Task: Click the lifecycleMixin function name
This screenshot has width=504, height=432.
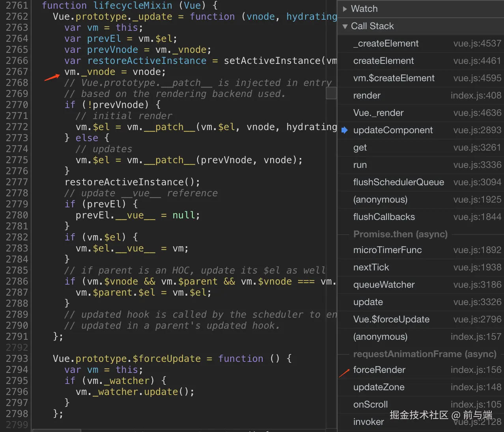Action: [x=133, y=6]
